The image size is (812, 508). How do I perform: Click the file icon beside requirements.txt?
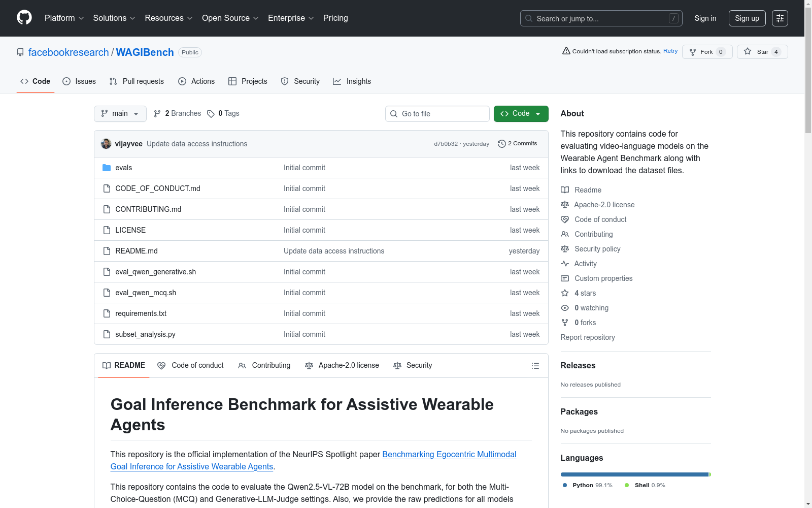[x=107, y=313]
